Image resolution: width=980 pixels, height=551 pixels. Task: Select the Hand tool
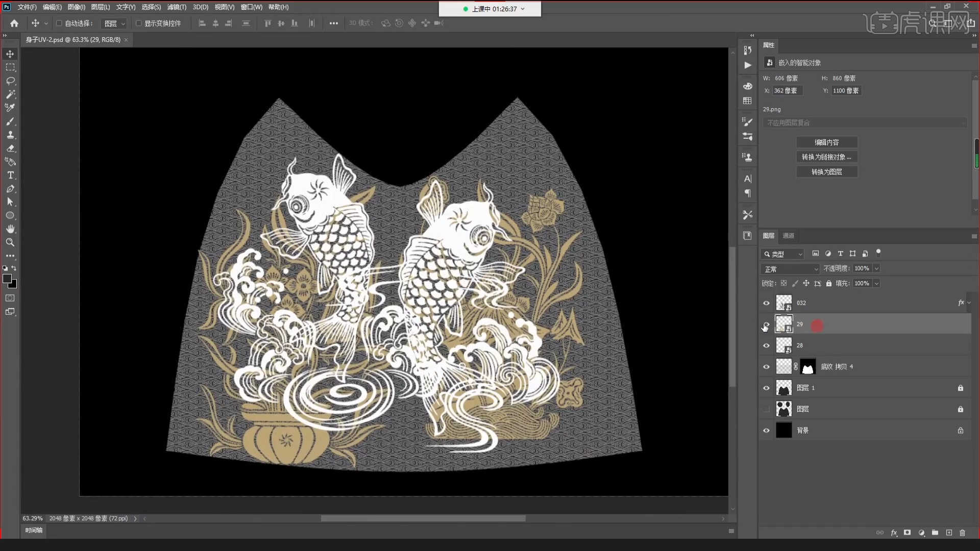click(x=10, y=229)
